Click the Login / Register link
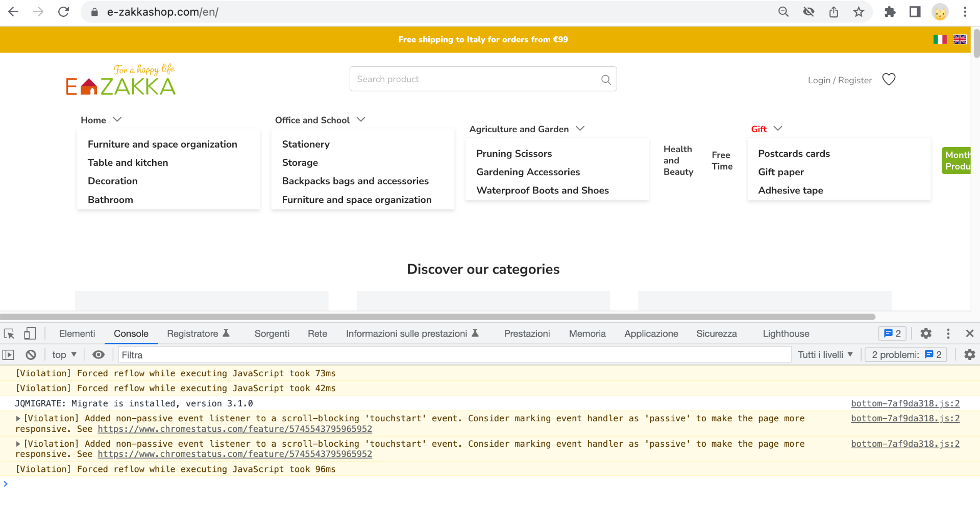The height and width of the screenshot is (507, 980). click(x=840, y=80)
